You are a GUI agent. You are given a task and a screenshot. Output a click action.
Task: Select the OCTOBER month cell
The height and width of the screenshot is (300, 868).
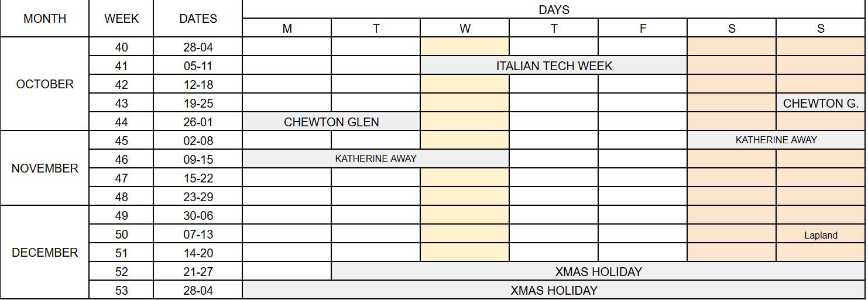(x=45, y=84)
